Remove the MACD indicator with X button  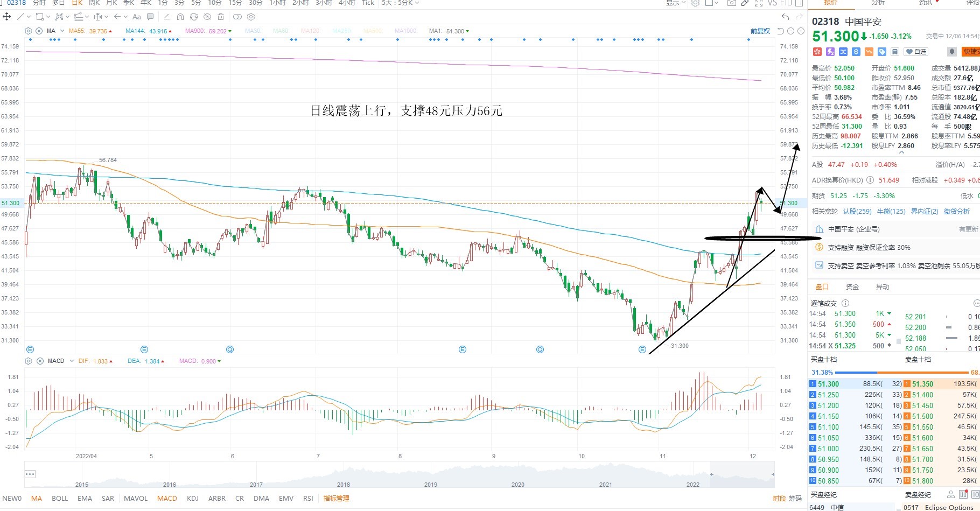pos(39,361)
